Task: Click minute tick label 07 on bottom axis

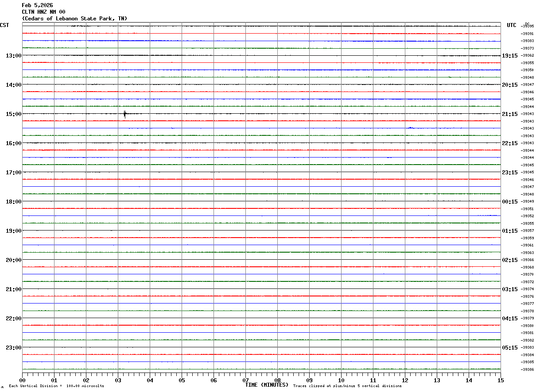Action: (245, 380)
